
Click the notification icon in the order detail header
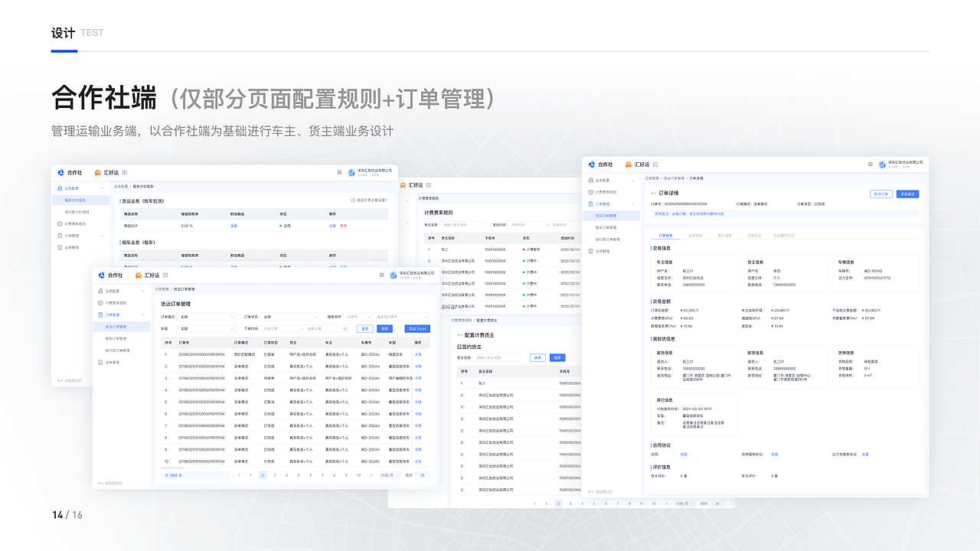click(869, 165)
